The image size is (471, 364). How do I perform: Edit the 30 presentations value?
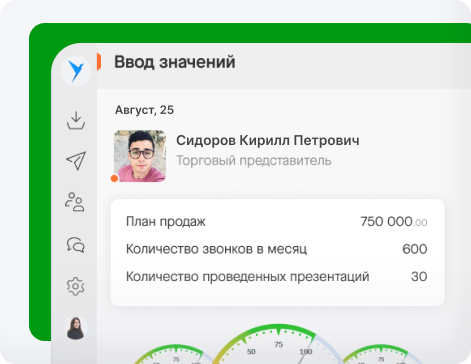[x=419, y=277]
